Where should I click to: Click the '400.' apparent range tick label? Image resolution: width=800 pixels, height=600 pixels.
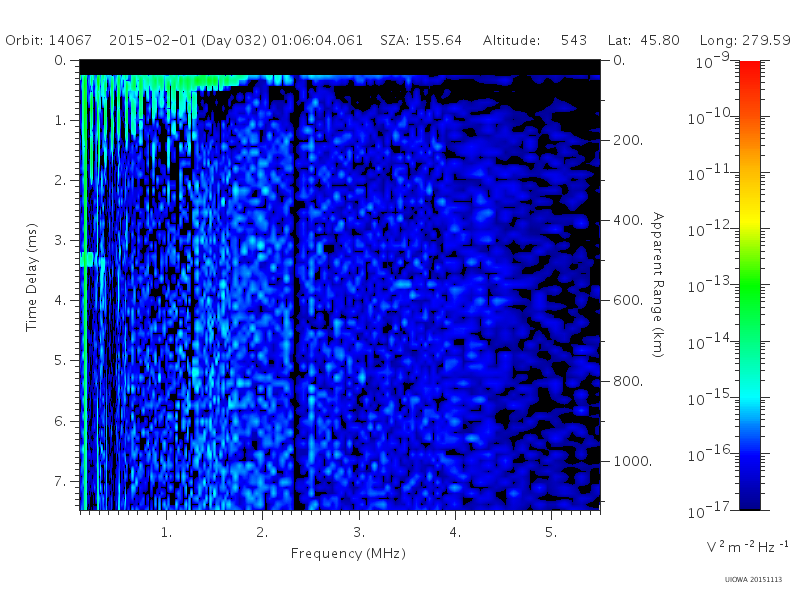(x=628, y=220)
